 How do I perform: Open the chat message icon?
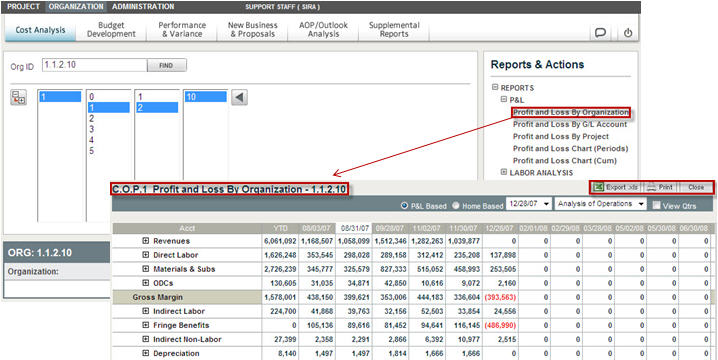(x=600, y=33)
